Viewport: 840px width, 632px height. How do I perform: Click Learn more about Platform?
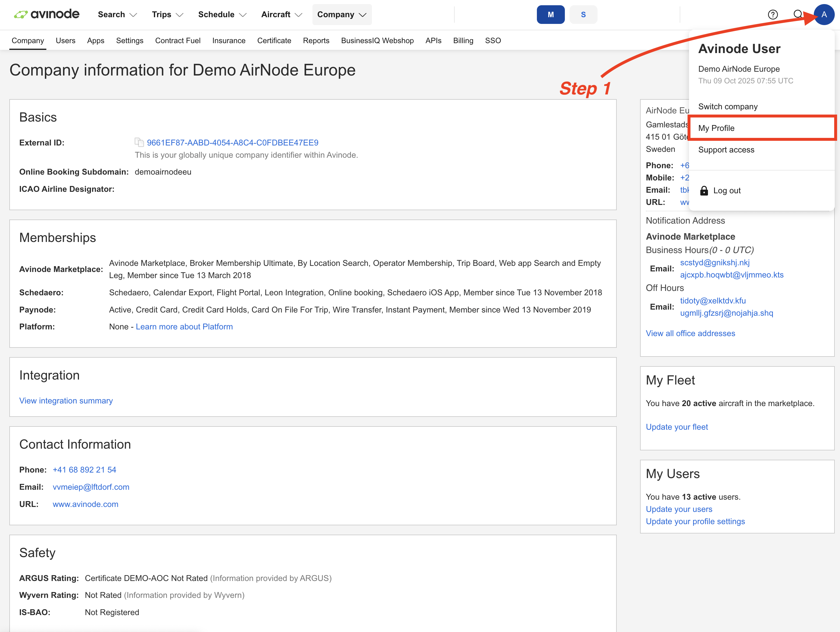click(x=184, y=326)
